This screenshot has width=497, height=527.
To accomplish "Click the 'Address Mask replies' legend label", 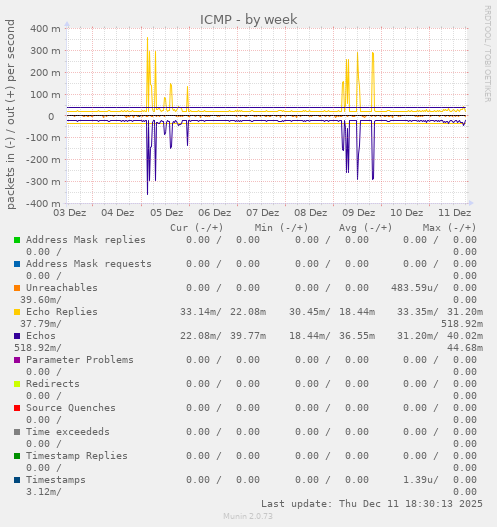I will coord(86,240).
